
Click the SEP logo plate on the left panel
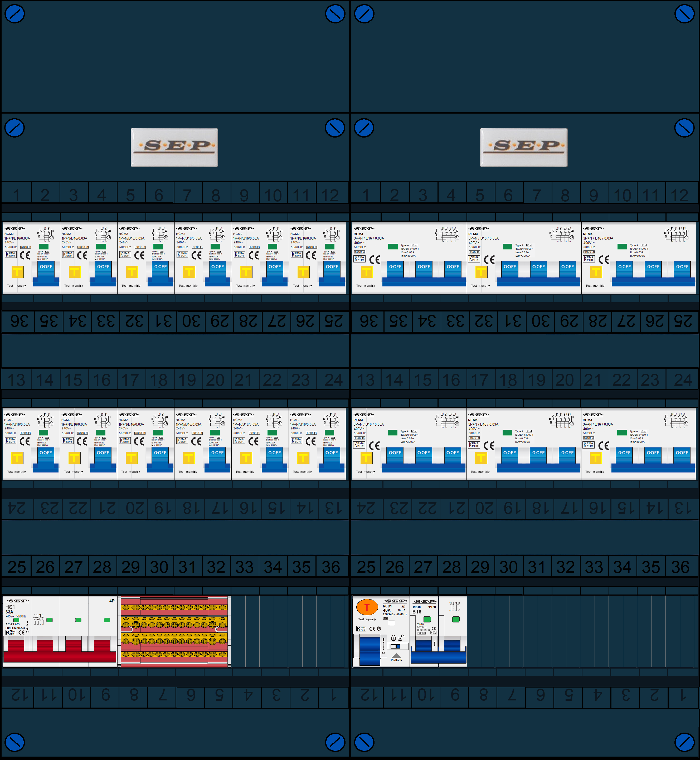click(174, 147)
